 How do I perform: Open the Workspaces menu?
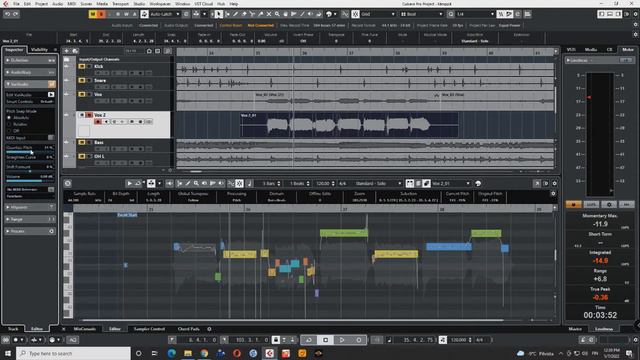tap(160, 4)
